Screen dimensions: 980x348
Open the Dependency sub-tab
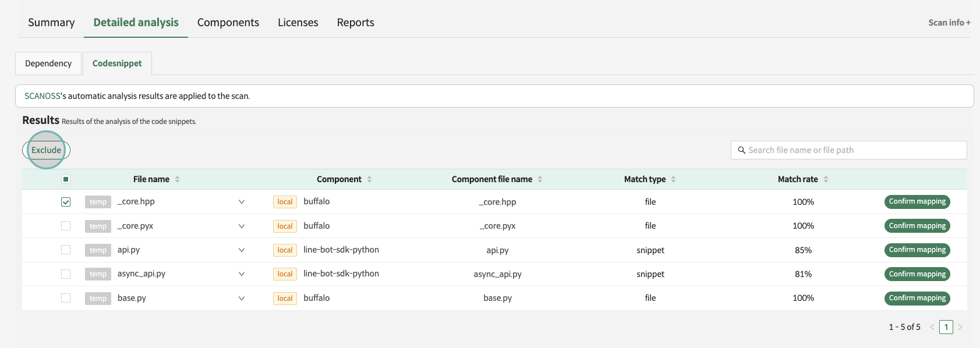click(48, 63)
